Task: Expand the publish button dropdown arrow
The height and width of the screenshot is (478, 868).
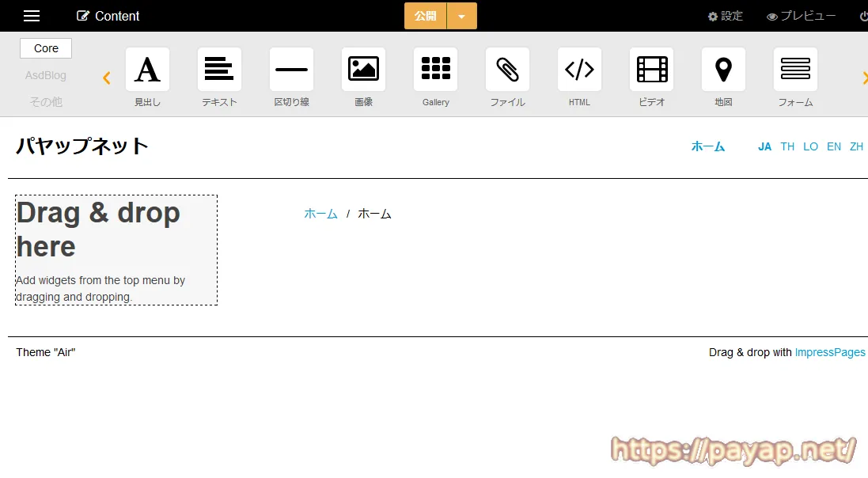Action: (461, 16)
